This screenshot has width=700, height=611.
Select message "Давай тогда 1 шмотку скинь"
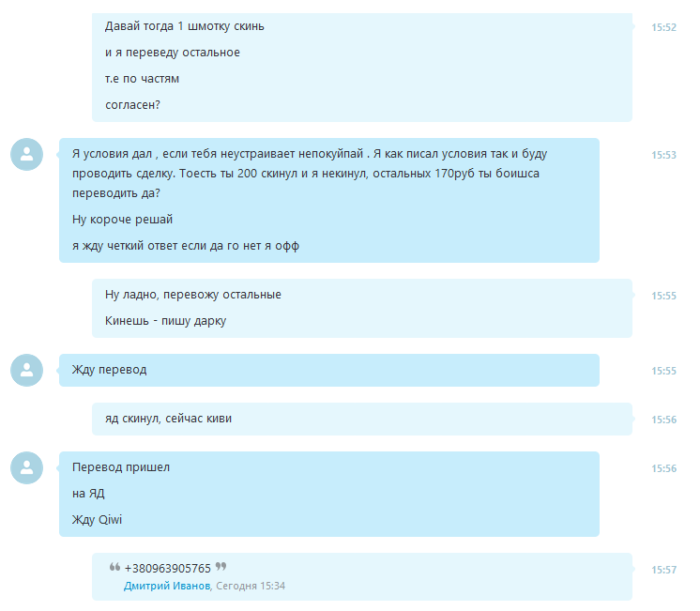[x=184, y=26]
